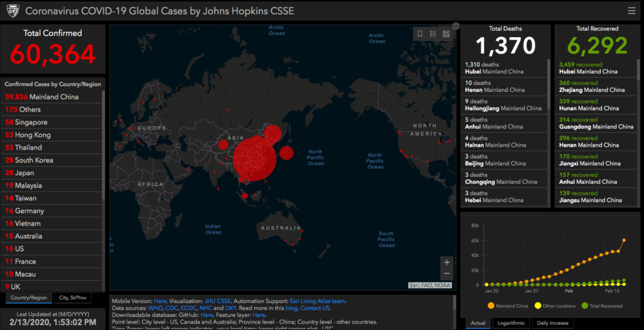Select the Daily Increase chart tab
Viewport: 644px width, 330px height.
(552, 323)
